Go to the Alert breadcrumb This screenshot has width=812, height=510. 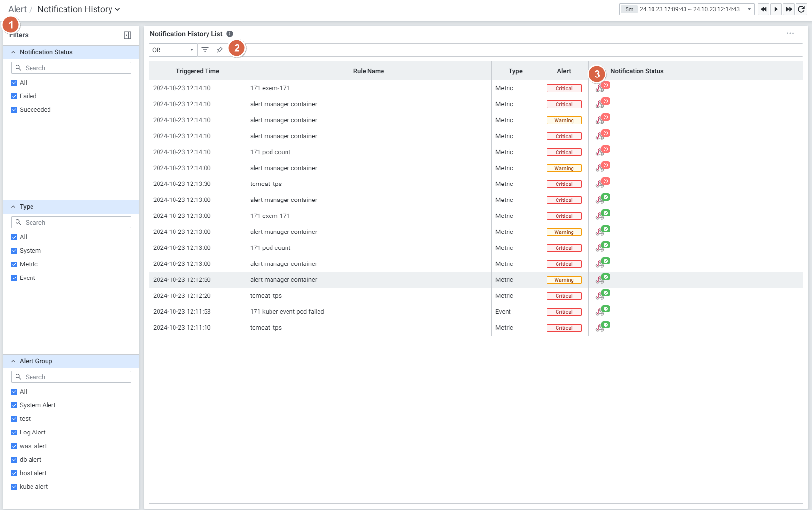coord(17,9)
